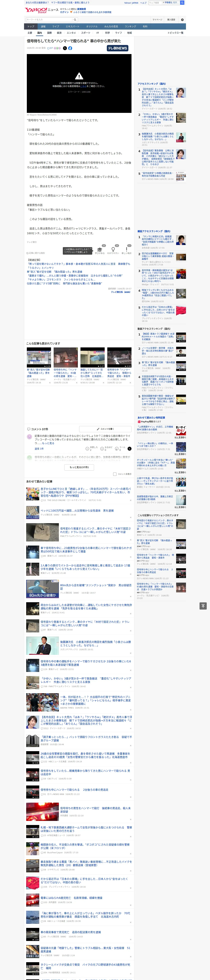210x980 pixels.
Task: Select the ライブ tab in dark navigation
Action: pos(56,26)
